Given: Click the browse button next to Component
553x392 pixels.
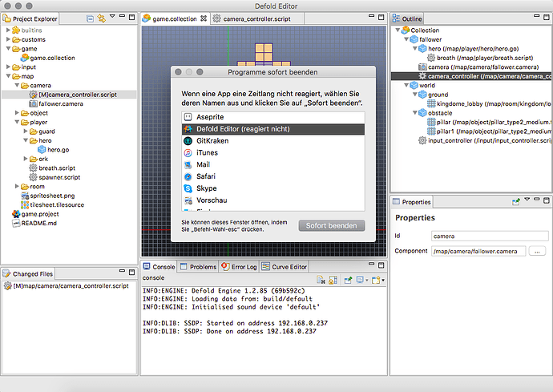Looking at the screenshot, I should (x=537, y=251).
